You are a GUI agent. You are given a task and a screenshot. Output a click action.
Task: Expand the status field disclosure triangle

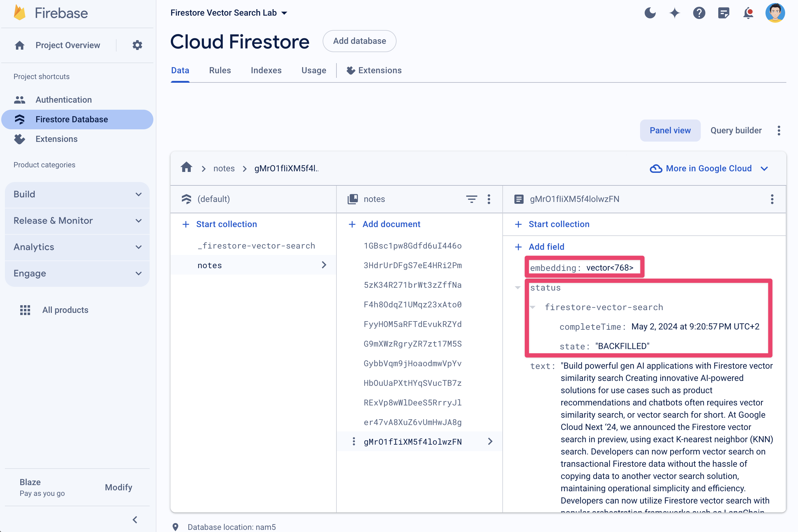point(518,287)
